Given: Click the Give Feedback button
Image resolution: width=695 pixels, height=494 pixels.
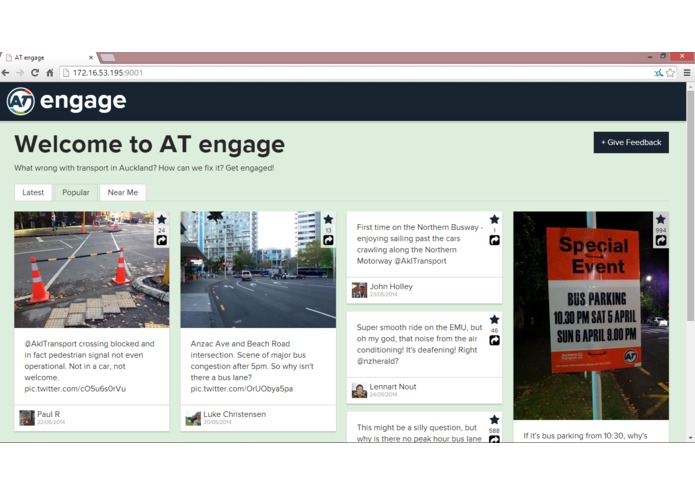Looking at the screenshot, I should (x=631, y=143).
